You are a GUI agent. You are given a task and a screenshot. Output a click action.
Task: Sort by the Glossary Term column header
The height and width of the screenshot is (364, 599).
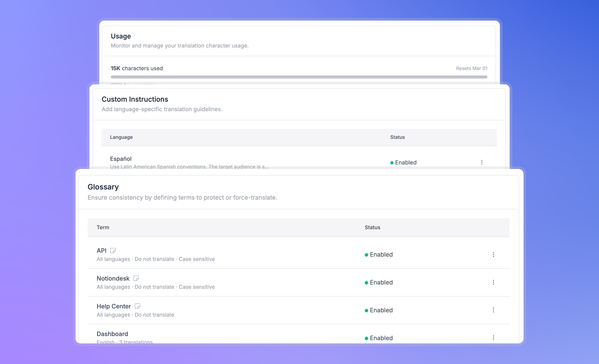[103, 227]
